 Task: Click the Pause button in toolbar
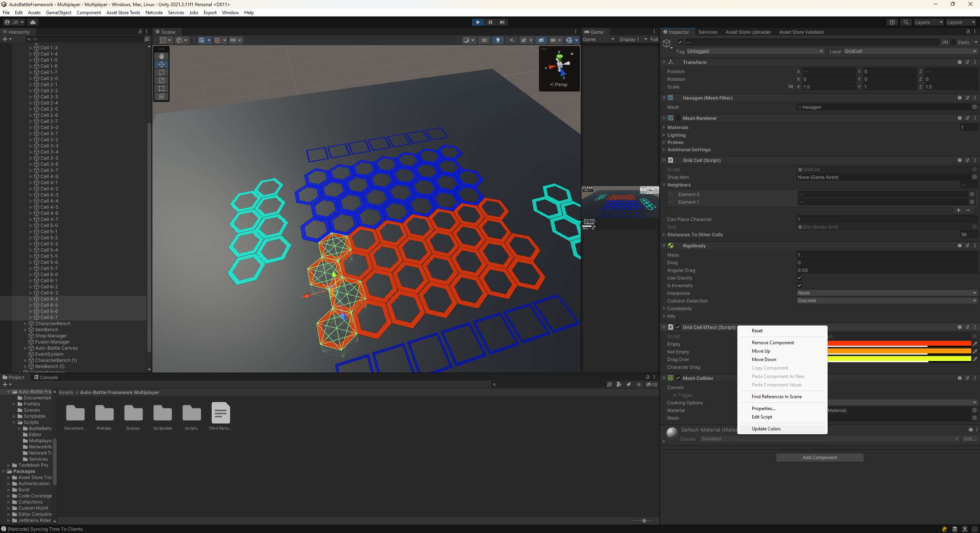[490, 22]
